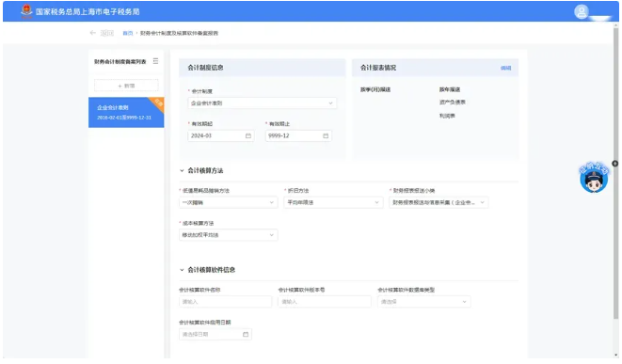Click the page vertical scrollbar
The width and height of the screenshot is (622, 364).
pyautogui.click(x=615, y=172)
